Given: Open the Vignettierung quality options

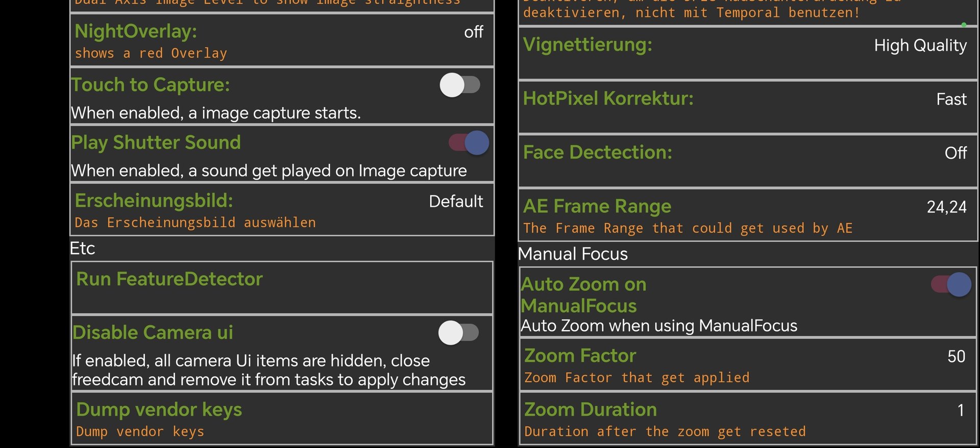Looking at the screenshot, I should point(748,53).
